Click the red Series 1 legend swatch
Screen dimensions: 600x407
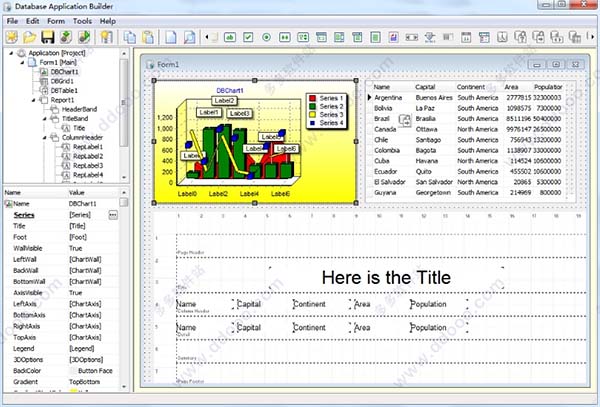click(x=313, y=98)
